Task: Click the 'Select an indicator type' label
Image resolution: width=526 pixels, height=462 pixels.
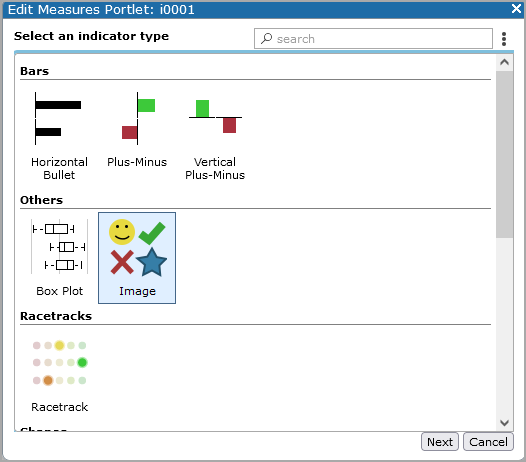Action: [91, 36]
